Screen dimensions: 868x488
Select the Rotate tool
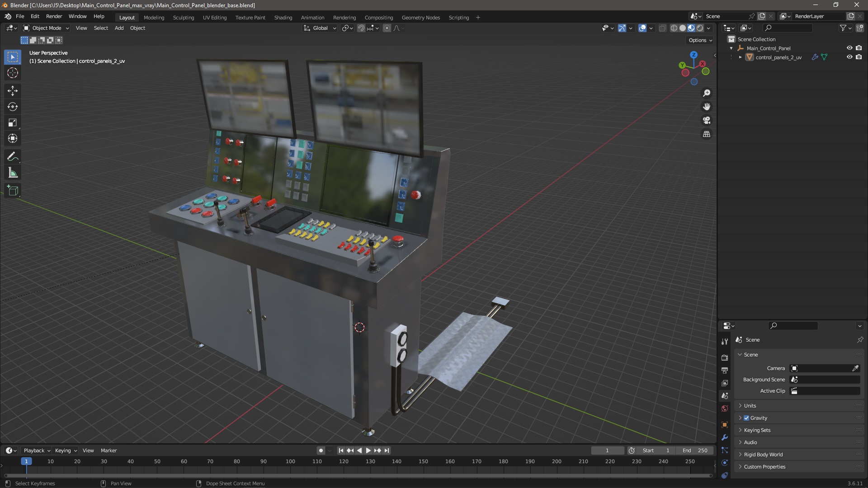[x=12, y=107]
